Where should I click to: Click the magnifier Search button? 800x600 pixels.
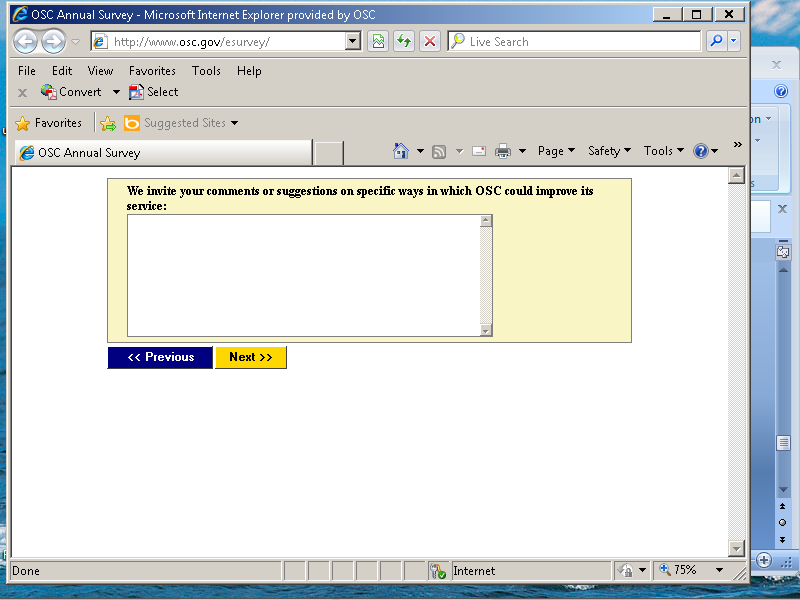[717, 41]
